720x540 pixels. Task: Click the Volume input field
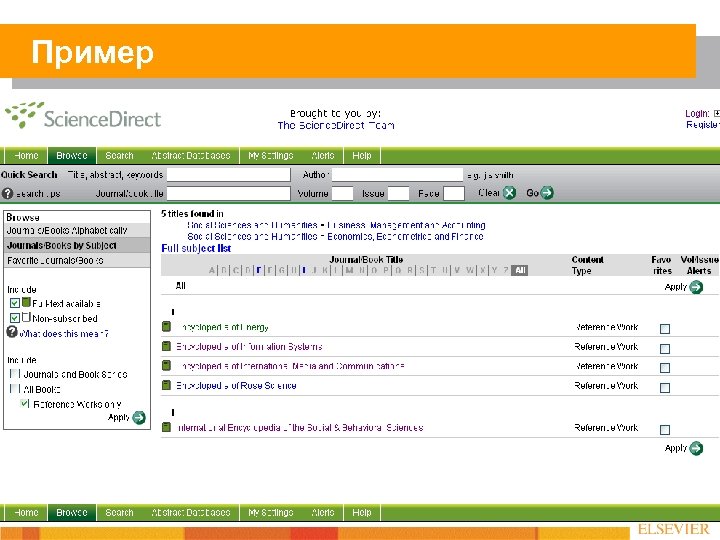pos(343,193)
